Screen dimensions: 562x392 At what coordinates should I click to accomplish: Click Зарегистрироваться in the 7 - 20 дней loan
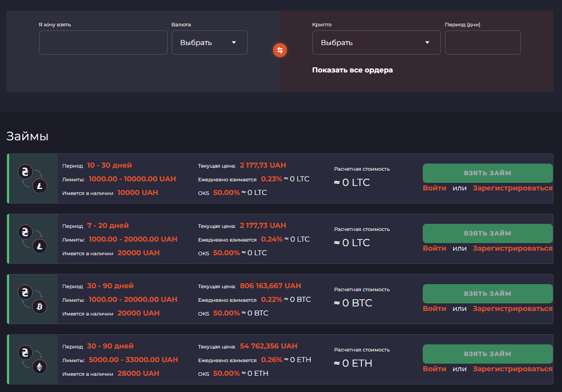[512, 248]
